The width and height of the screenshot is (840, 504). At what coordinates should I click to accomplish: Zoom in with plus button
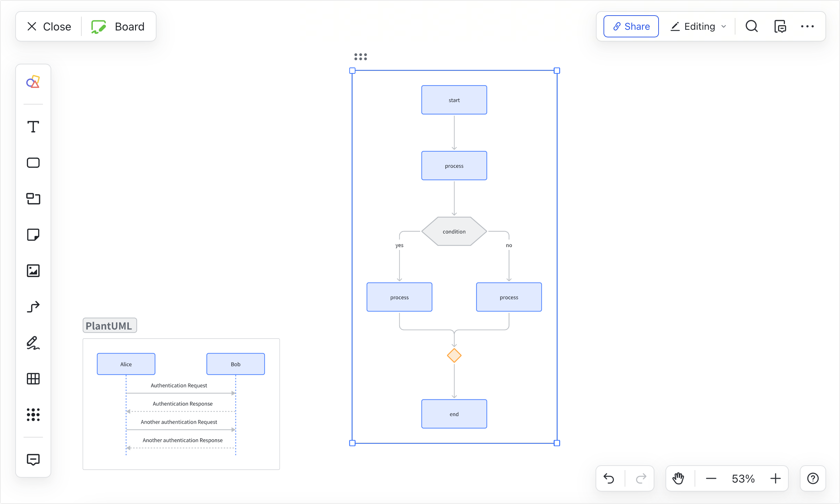coord(776,478)
